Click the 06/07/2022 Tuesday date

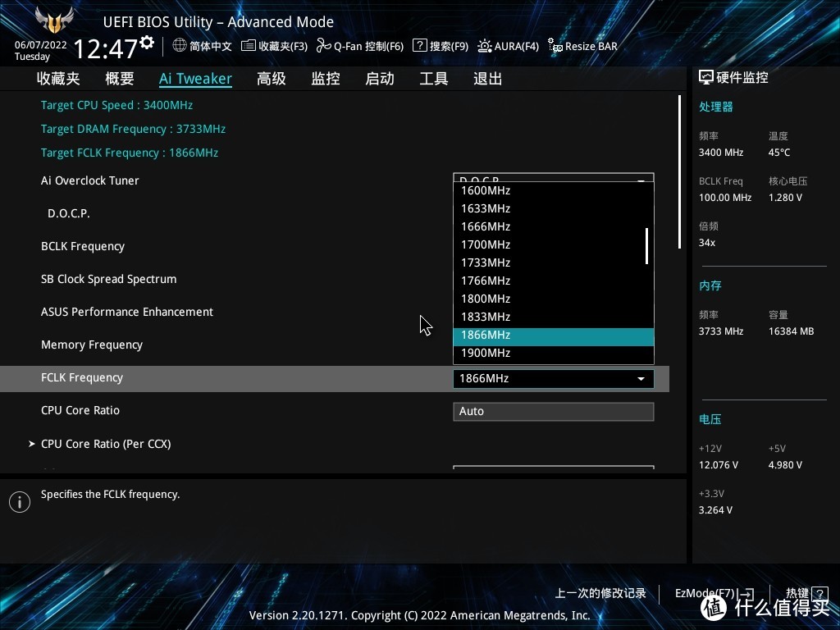tap(41, 50)
